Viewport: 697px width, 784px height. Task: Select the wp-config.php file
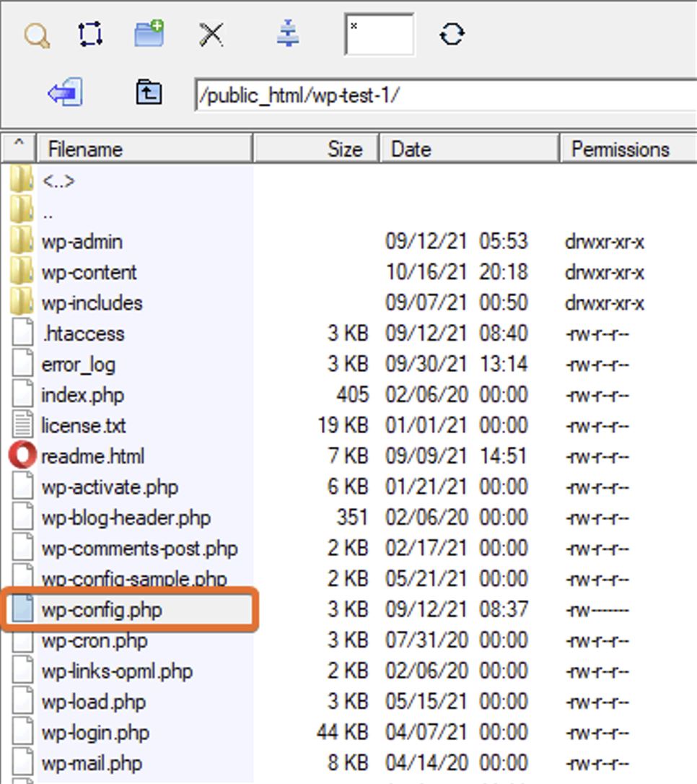coord(102,610)
